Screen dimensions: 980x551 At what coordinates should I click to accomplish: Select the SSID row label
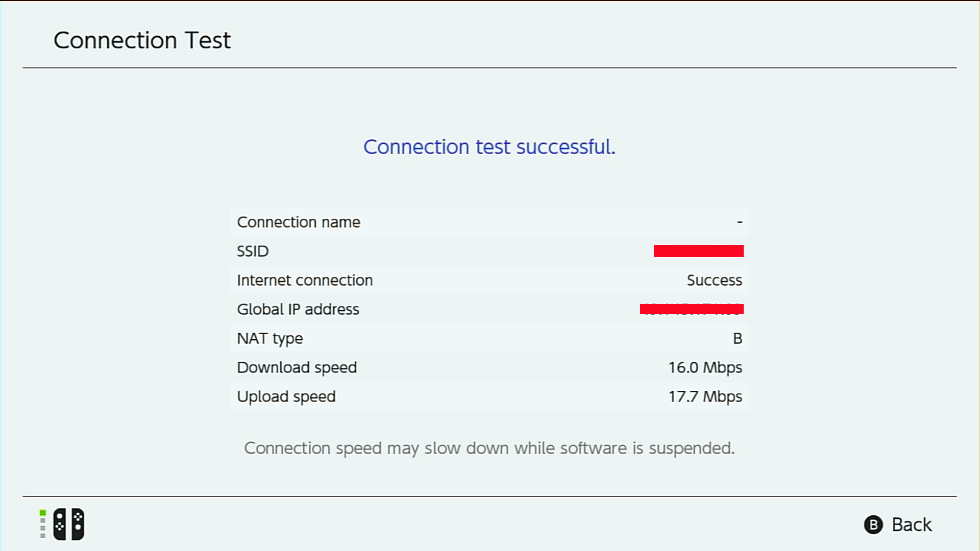(x=253, y=251)
